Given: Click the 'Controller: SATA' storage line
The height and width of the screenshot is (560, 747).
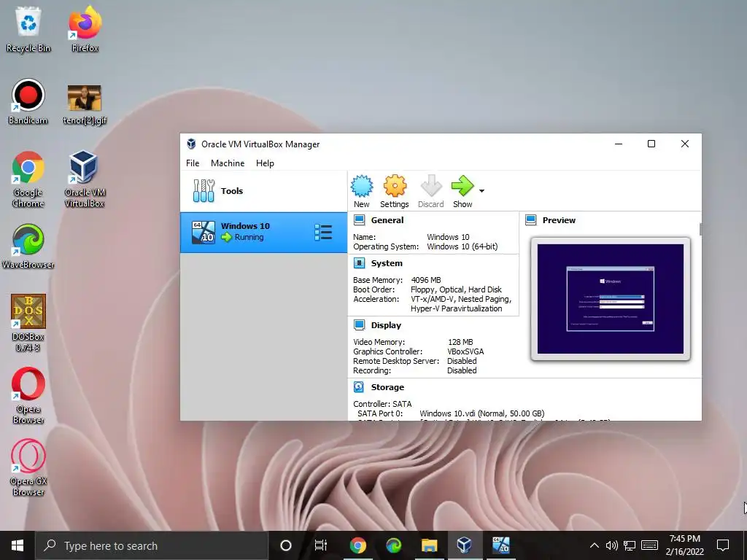Looking at the screenshot, I should (382, 404).
